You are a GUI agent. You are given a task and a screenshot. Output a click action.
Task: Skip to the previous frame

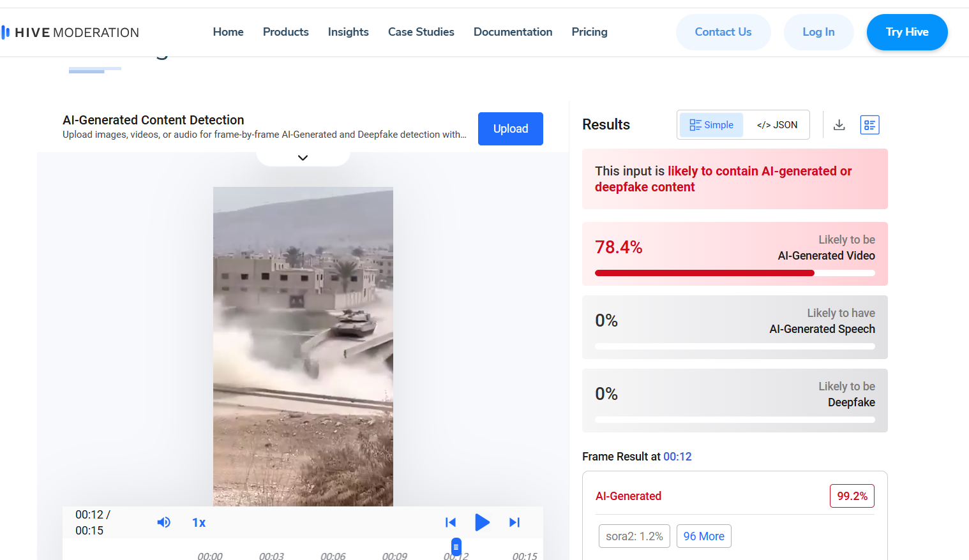(x=451, y=522)
